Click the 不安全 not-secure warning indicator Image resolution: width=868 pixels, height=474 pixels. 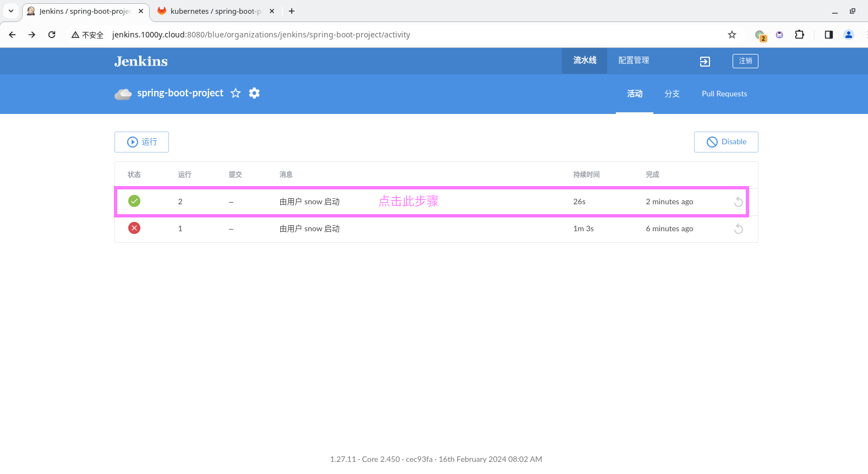coord(88,35)
